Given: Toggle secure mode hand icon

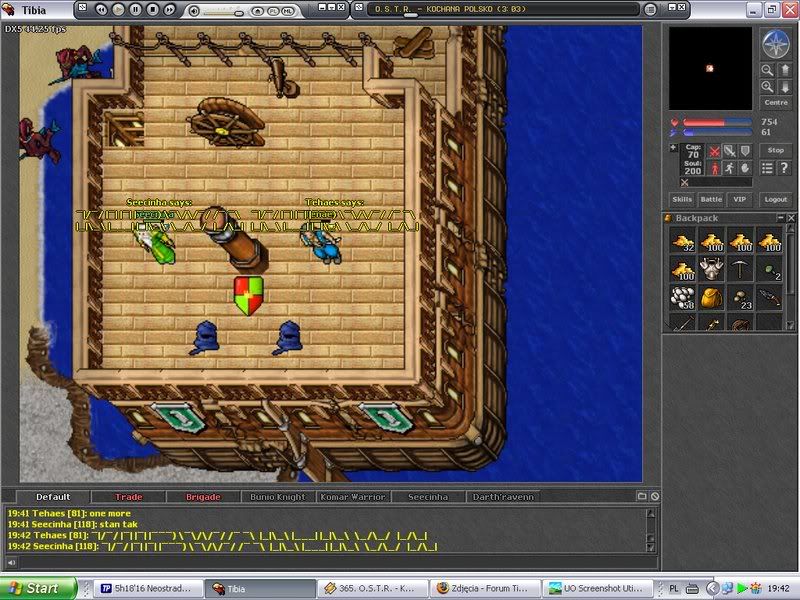Looking at the screenshot, I should tap(745, 168).
